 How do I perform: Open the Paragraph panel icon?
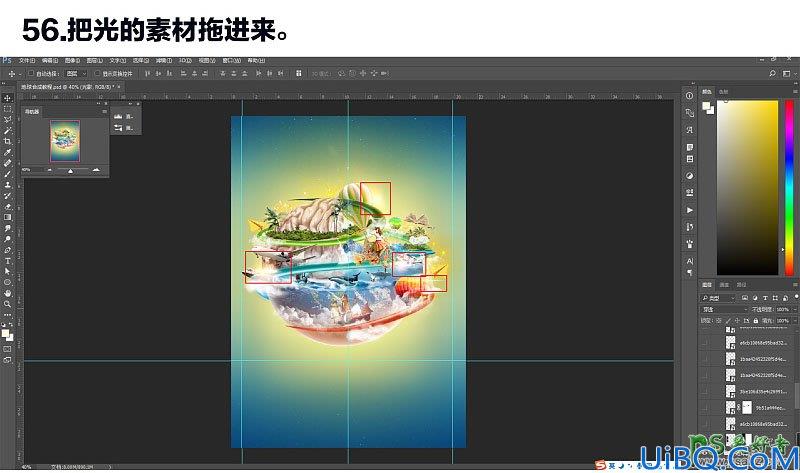tap(689, 272)
